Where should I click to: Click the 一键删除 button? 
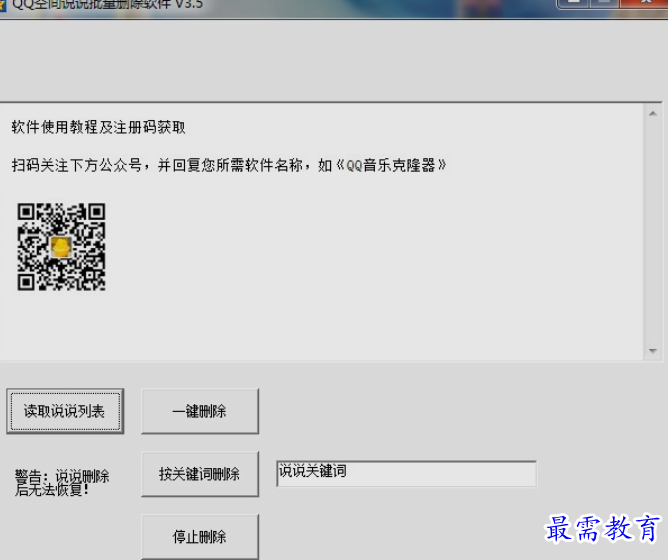pos(200,411)
